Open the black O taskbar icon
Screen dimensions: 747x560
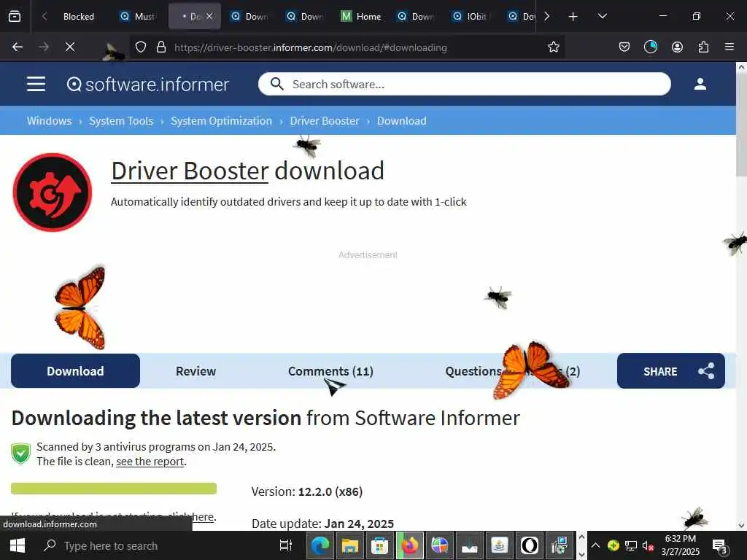tap(530, 545)
